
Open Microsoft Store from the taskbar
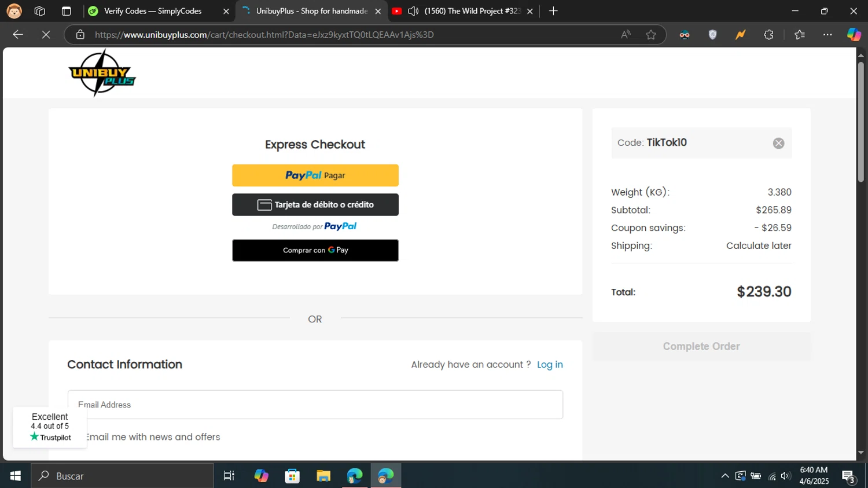pos(292,476)
